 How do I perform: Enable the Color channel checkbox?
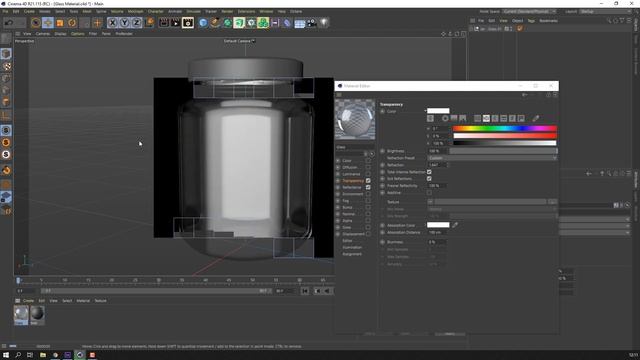368,161
